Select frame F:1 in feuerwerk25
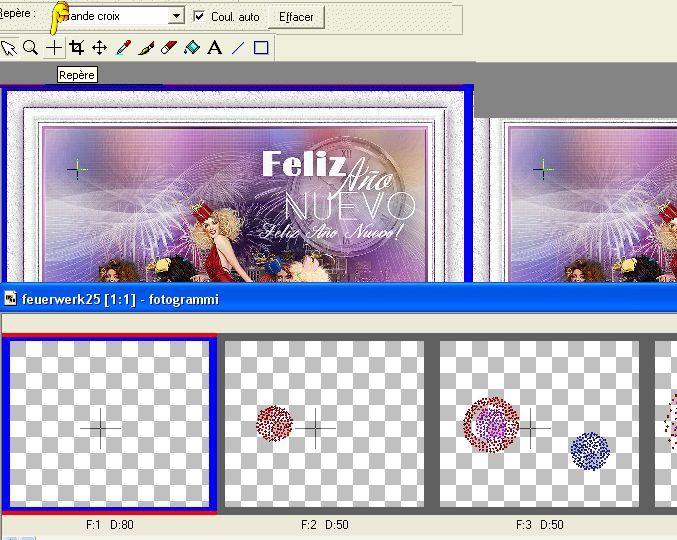 [110, 424]
